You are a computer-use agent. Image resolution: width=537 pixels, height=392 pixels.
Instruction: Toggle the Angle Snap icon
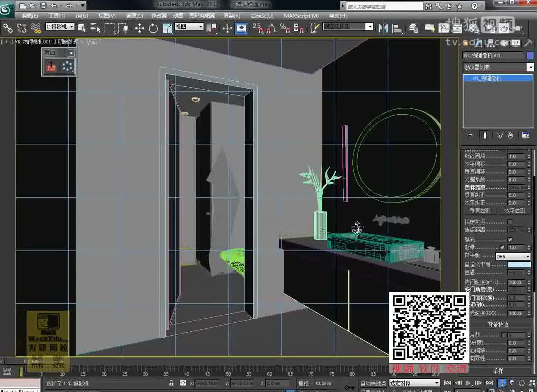271,28
